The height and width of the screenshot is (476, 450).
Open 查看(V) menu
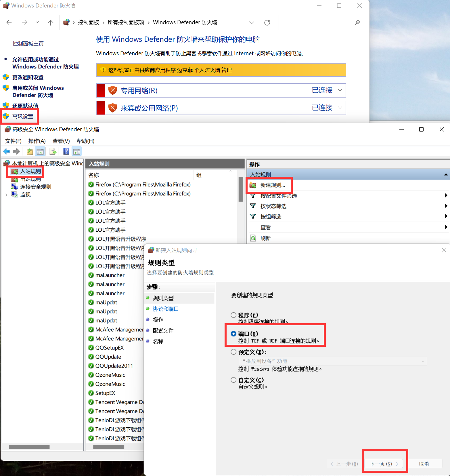click(x=61, y=141)
